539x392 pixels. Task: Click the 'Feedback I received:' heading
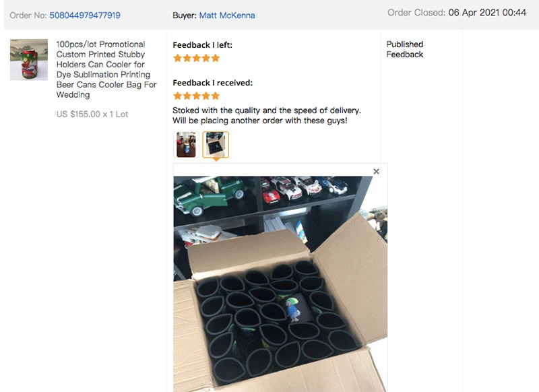[x=212, y=83]
